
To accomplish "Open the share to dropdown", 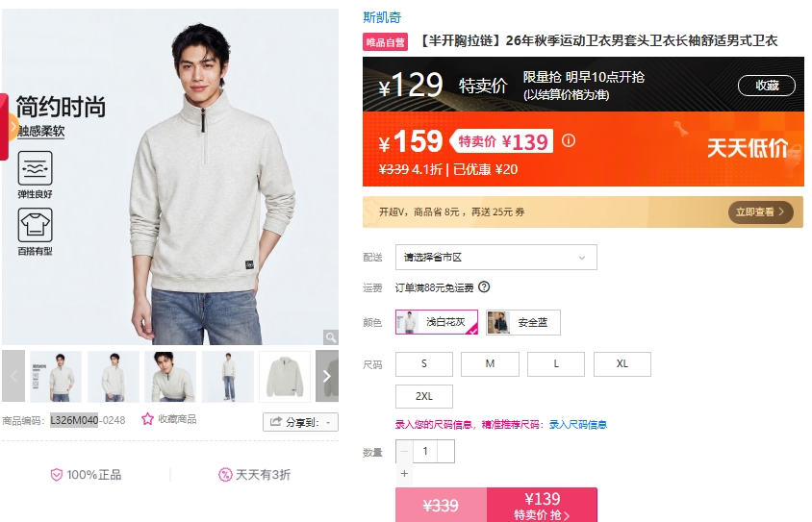I will click(x=300, y=422).
